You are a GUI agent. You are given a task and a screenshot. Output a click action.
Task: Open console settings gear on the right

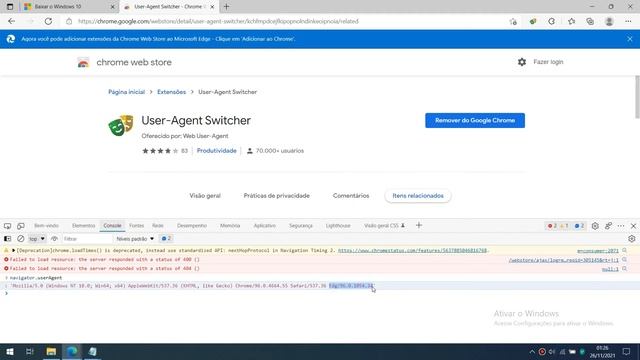tap(632, 239)
